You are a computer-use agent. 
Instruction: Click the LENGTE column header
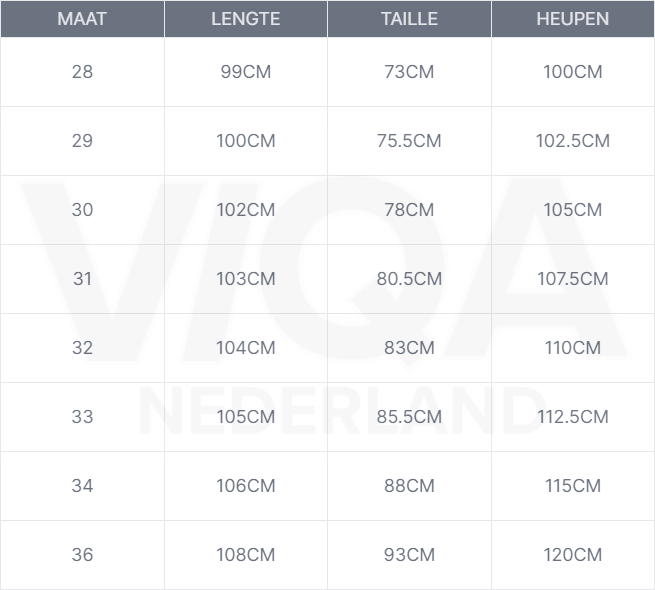tap(246, 19)
